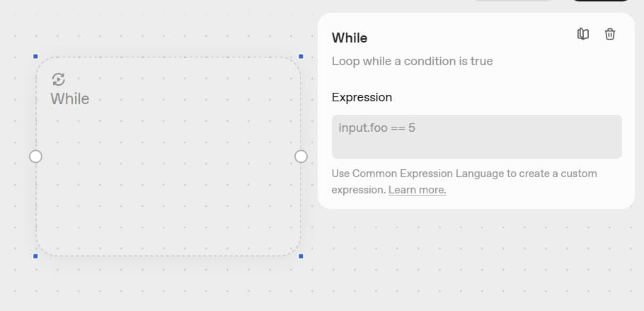
Task: Select the top-right blue resize handle
Action: tap(301, 56)
